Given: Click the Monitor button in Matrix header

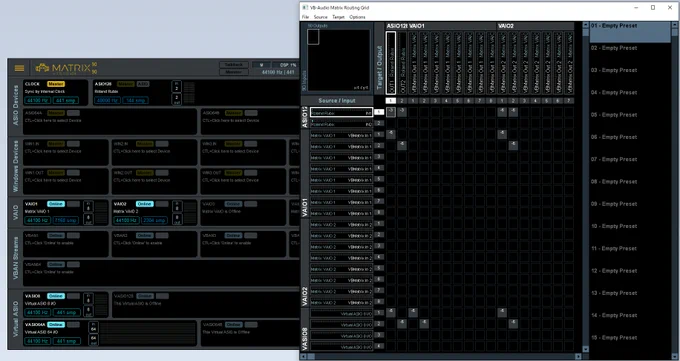Looking at the screenshot, I should [x=234, y=72].
